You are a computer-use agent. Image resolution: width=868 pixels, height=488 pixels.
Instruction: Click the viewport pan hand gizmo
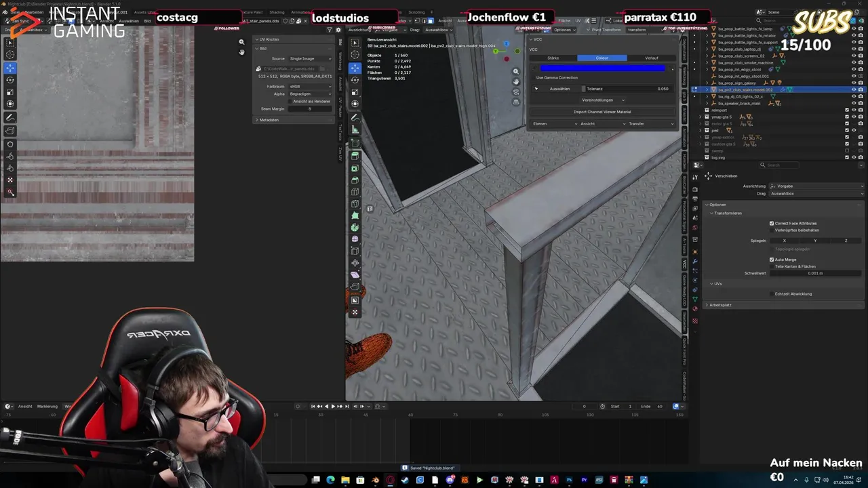coord(515,81)
